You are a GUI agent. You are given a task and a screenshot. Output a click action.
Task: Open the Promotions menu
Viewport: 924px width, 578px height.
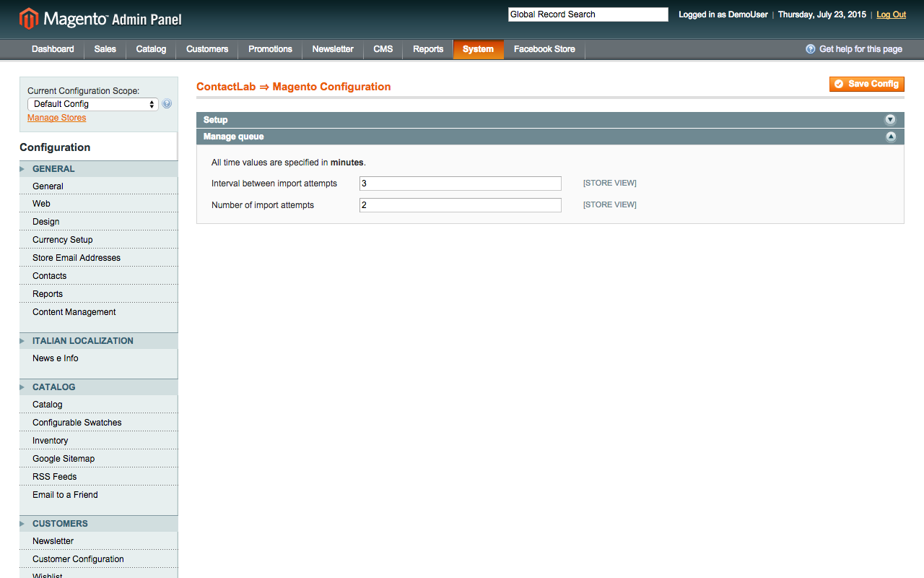click(270, 49)
